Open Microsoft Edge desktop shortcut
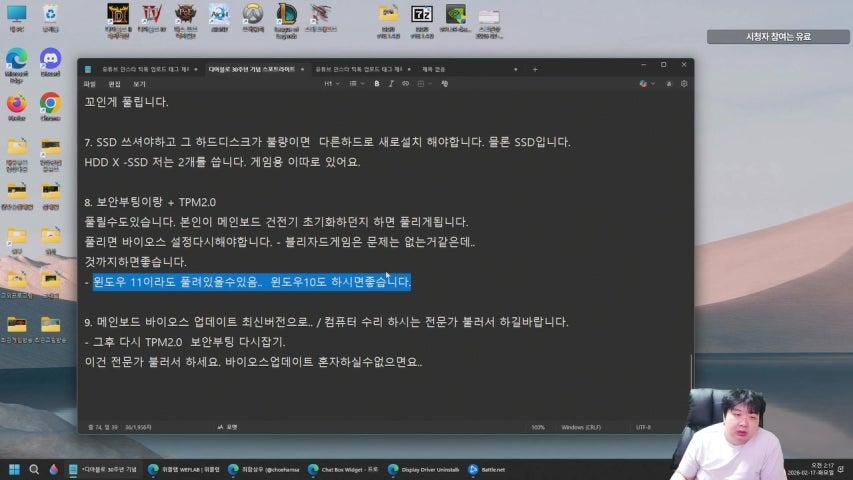The image size is (853, 480). (17, 65)
